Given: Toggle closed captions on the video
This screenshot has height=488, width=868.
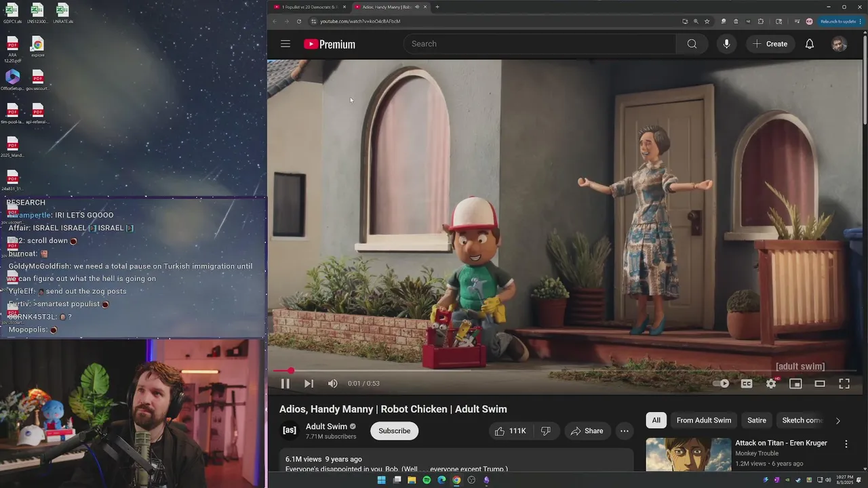Looking at the screenshot, I should (747, 384).
